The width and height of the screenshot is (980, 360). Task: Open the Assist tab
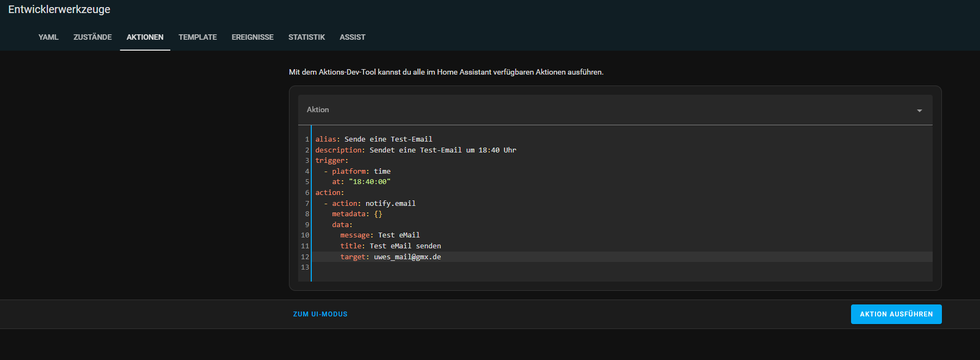coord(352,37)
